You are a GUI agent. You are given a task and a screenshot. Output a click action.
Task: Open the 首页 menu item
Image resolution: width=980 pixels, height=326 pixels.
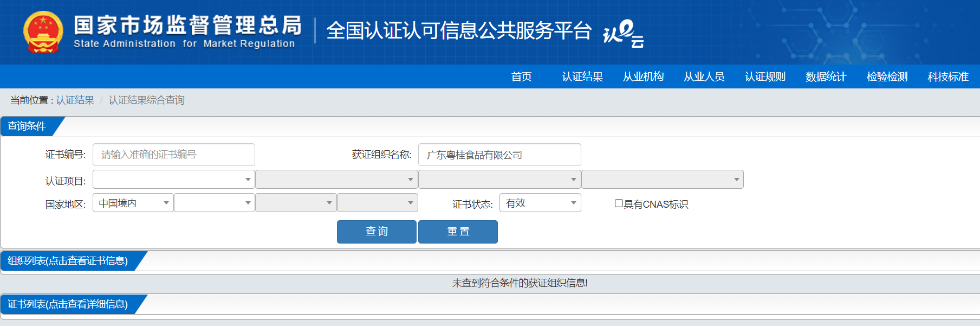pyautogui.click(x=521, y=76)
